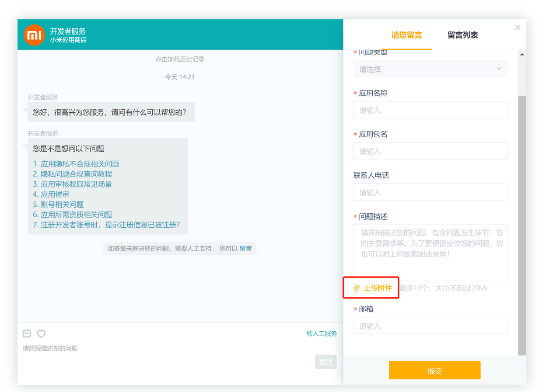Open the 问题类型 请选择 dropdown
560x392 pixels.
point(430,69)
